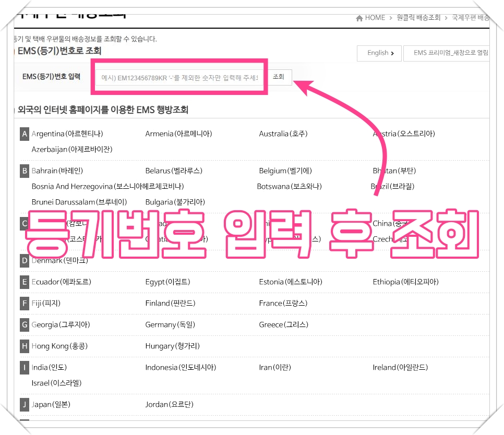This screenshot has width=504, height=435.
Task: Open Georgia(그루지아) tracking link
Action: [x=61, y=325]
